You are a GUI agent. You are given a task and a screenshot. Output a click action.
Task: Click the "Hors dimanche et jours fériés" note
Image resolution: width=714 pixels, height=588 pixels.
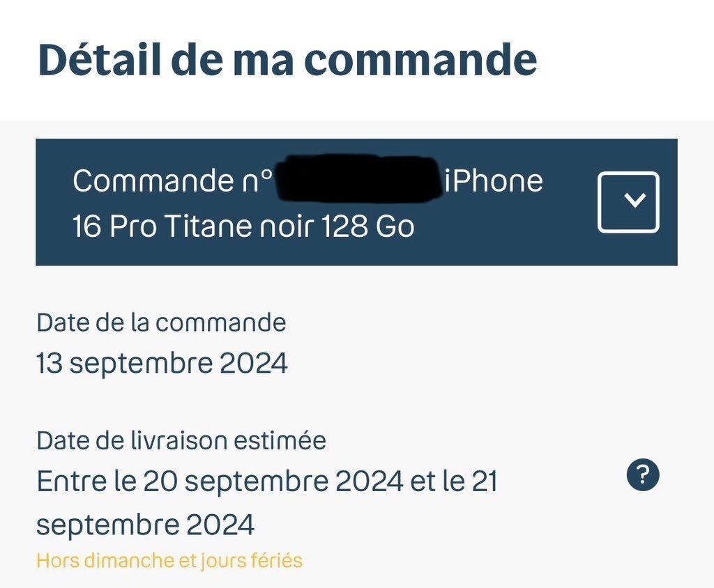coord(169,560)
